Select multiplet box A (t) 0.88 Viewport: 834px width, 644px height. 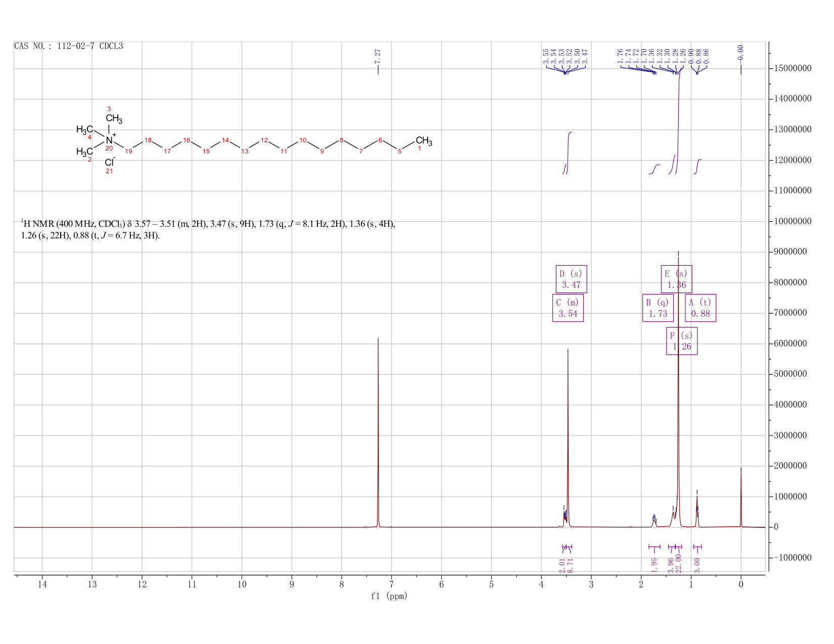[x=701, y=308]
